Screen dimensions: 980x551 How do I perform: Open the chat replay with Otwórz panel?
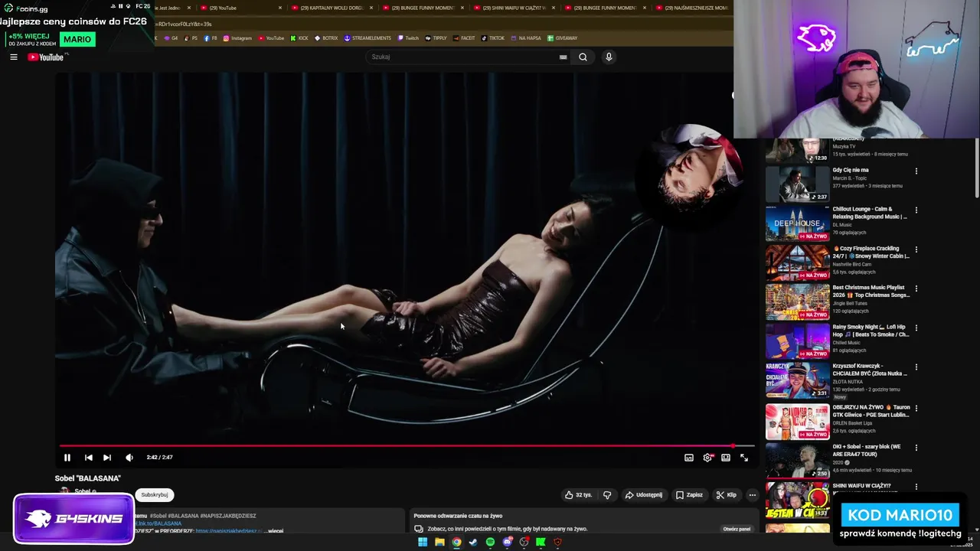pyautogui.click(x=737, y=529)
